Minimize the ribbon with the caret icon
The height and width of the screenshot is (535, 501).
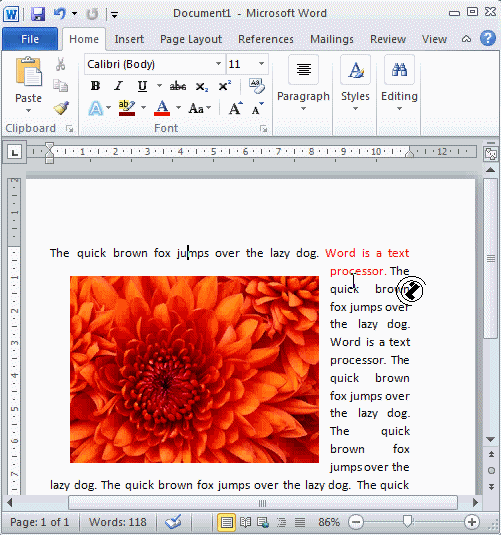click(466, 39)
